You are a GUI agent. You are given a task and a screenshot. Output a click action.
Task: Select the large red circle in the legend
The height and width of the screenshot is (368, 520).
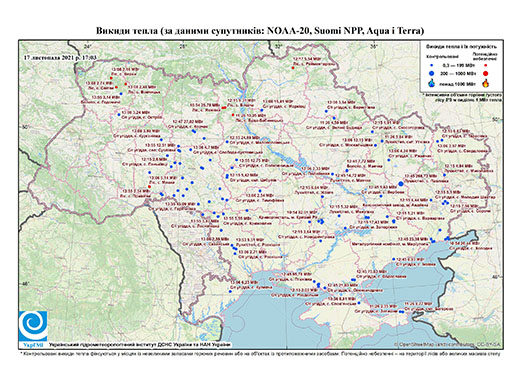coord(485,73)
